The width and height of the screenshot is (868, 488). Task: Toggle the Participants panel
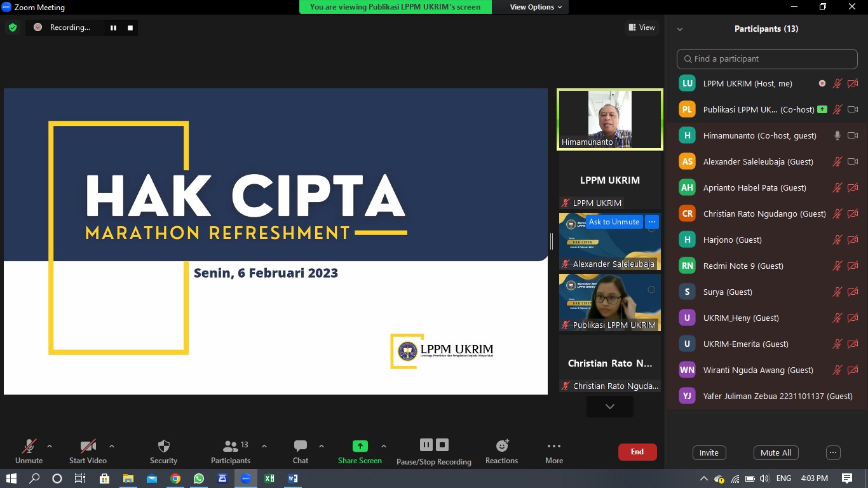click(231, 451)
